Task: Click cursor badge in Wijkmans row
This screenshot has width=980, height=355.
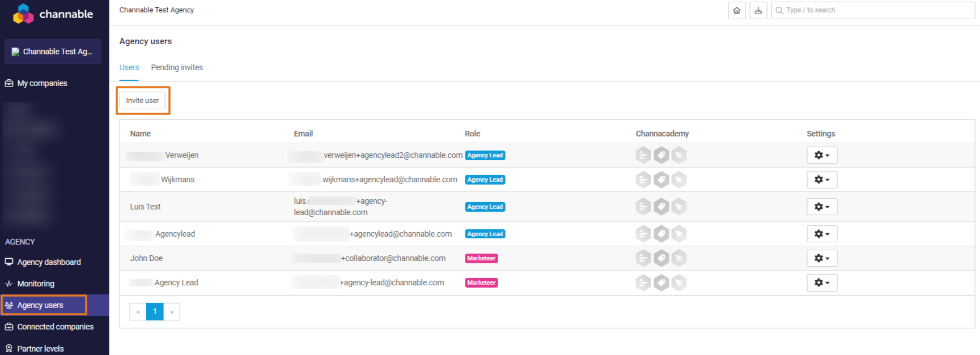Action: click(679, 179)
